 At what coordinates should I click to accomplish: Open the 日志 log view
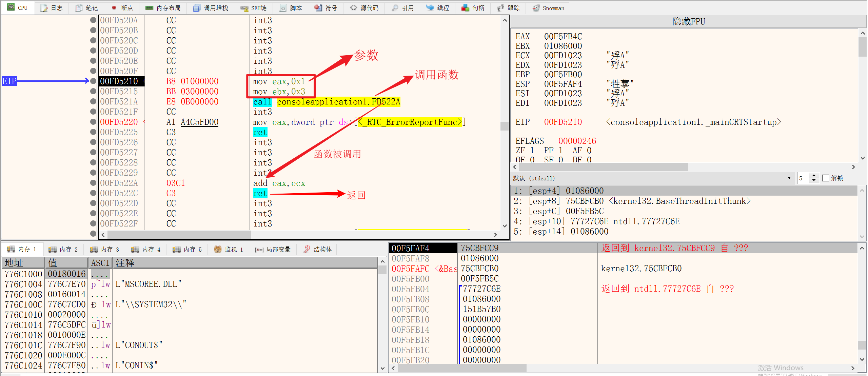click(x=52, y=8)
